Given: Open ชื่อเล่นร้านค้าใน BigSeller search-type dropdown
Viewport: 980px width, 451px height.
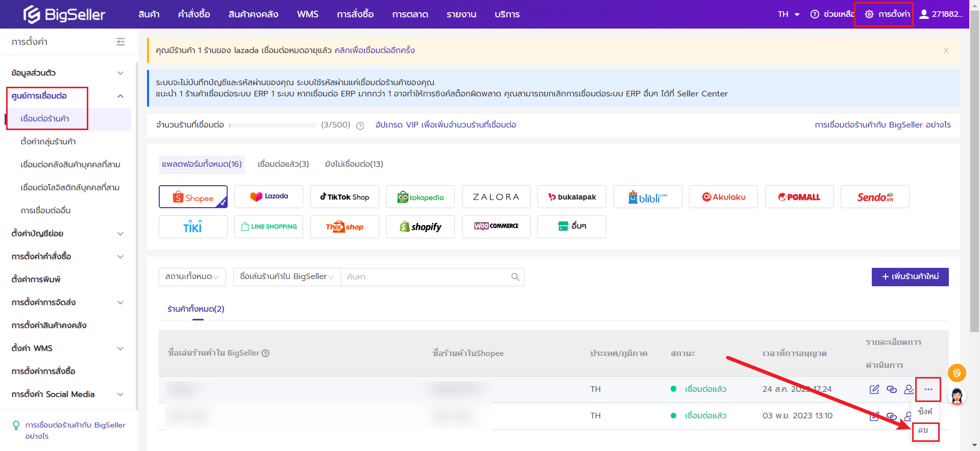Looking at the screenshot, I should pos(287,277).
